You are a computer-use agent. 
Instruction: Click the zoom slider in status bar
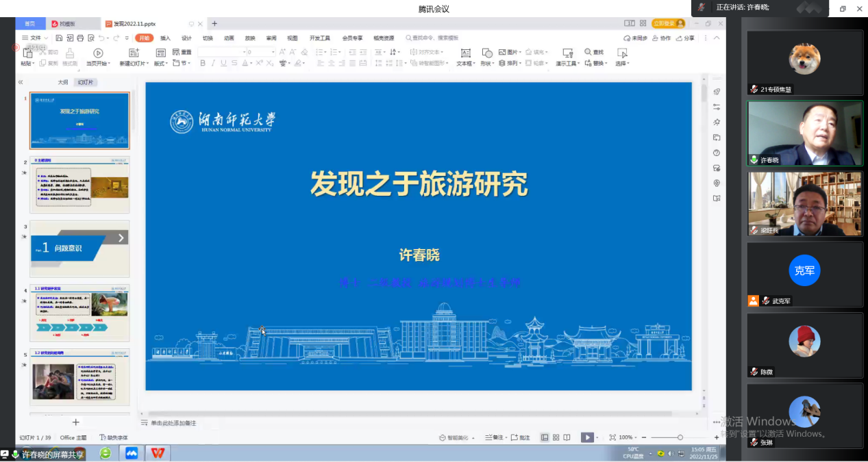pos(680,437)
